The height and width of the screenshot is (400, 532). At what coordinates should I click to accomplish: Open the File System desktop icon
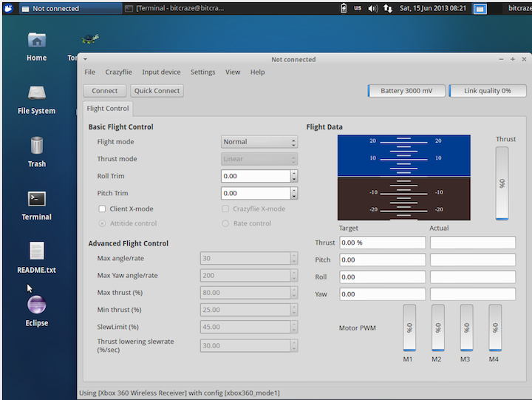[x=36, y=94]
